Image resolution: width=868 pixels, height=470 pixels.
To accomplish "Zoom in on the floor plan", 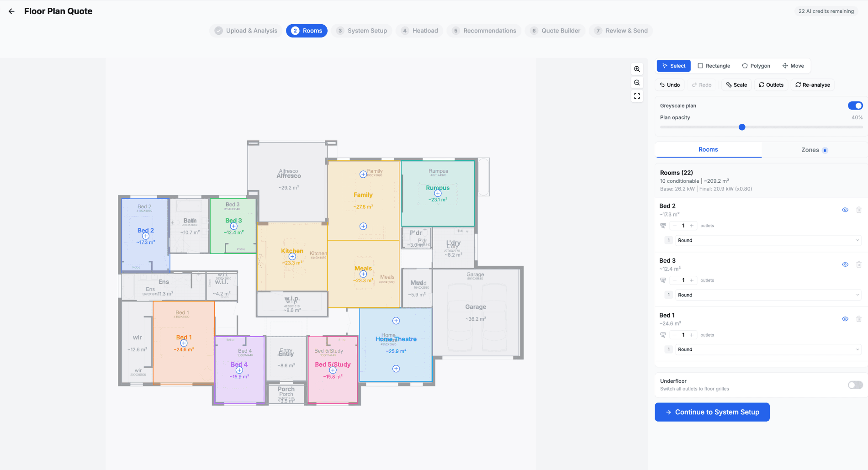I will point(637,69).
